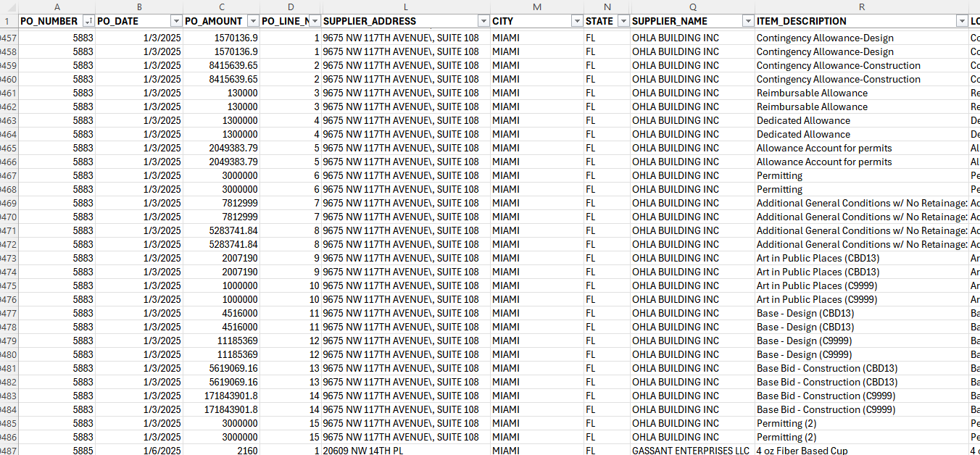Open the PO_NUMBER filter dropdown
Image resolution: width=980 pixels, height=455 pixels.
[x=88, y=22]
